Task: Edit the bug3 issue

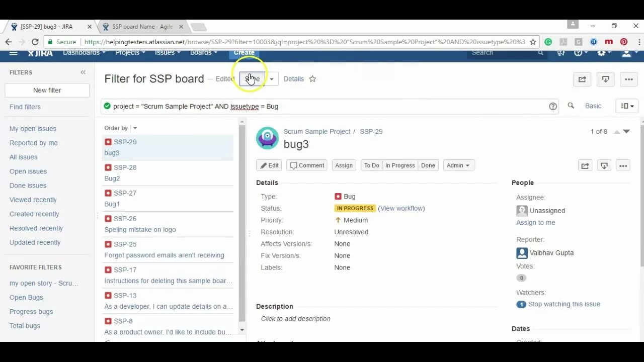Action: point(269,165)
